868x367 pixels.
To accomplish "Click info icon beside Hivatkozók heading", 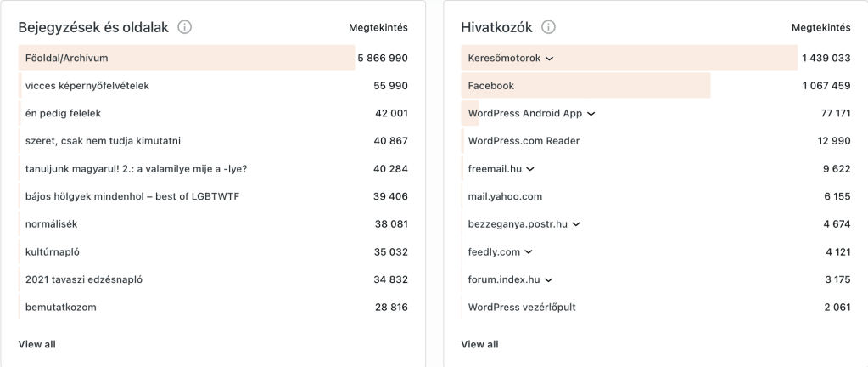I will tap(549, 27).
